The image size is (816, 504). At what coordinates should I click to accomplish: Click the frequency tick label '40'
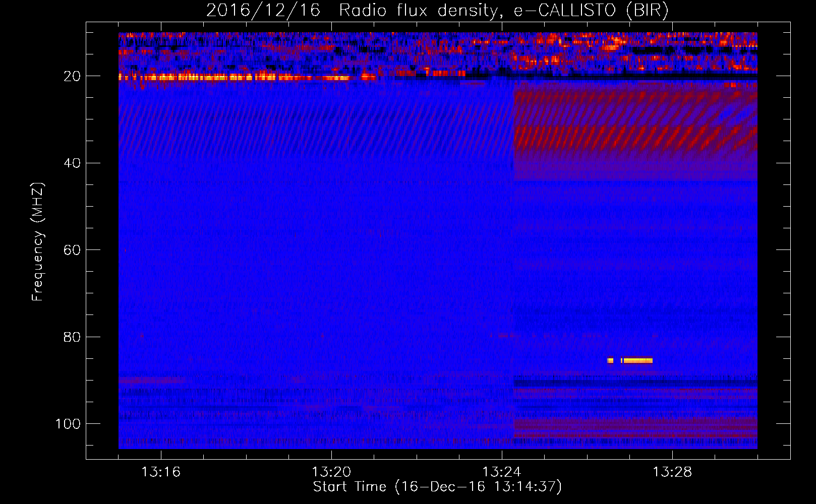73,163
